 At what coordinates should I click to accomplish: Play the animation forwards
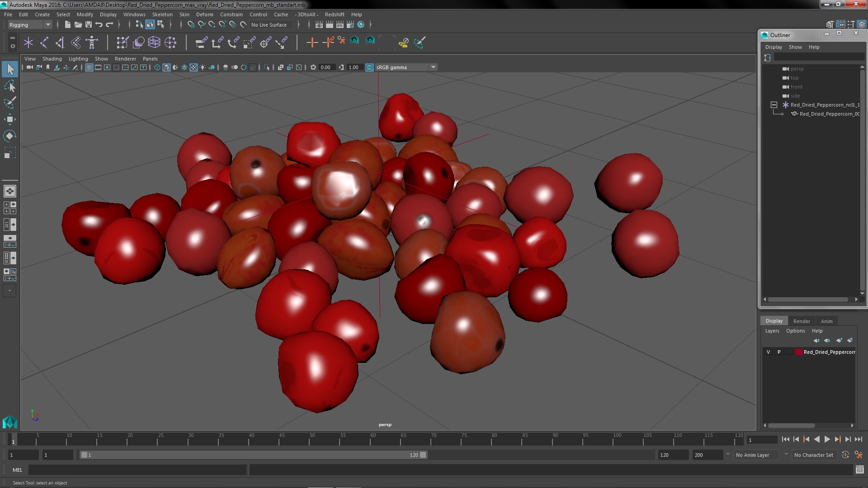(x=827, y=439)
